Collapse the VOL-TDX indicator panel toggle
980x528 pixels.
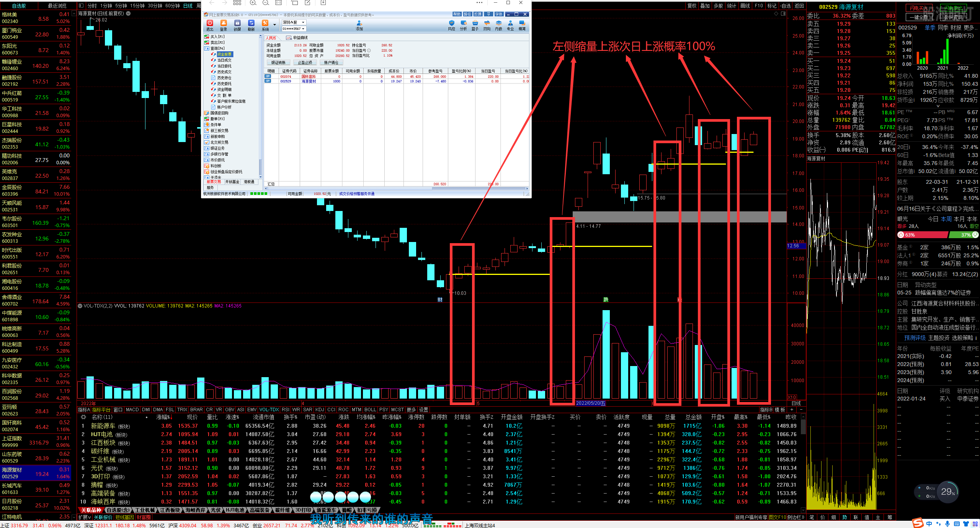[80, 306]
